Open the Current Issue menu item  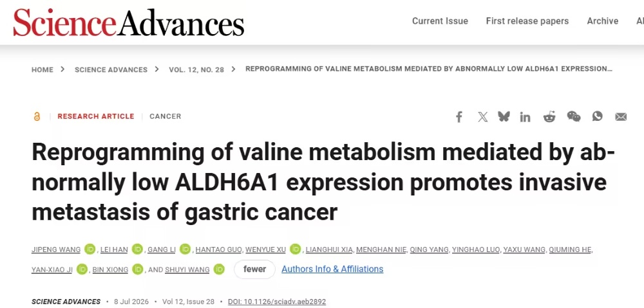pyautogui.click(x=440, y=21)
